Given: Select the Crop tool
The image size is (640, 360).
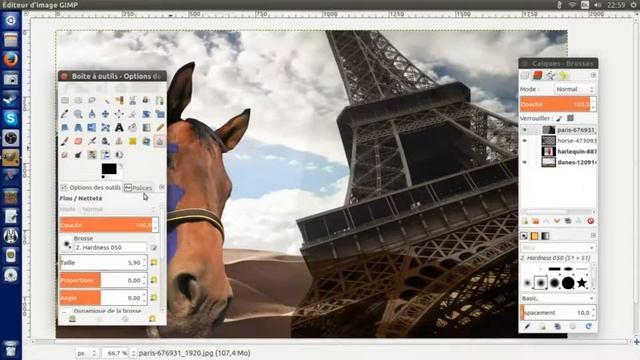Looking at the screenshot, I should (133, 114).
